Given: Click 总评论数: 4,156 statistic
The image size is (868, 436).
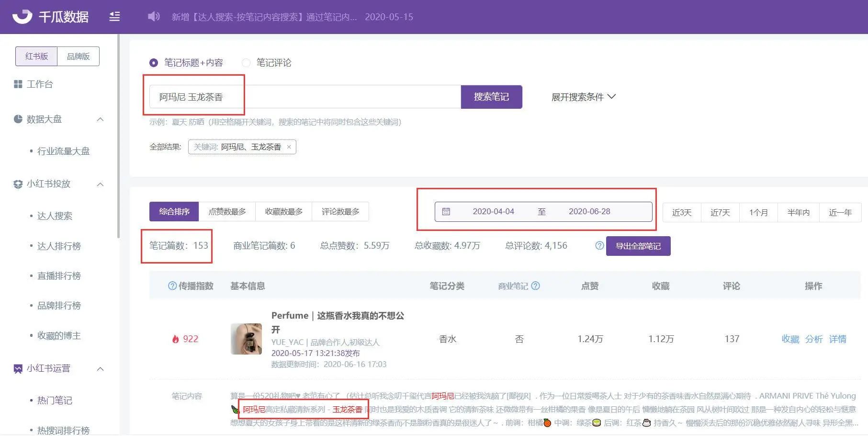Looking at the screenshot, I should pos(536,246).
